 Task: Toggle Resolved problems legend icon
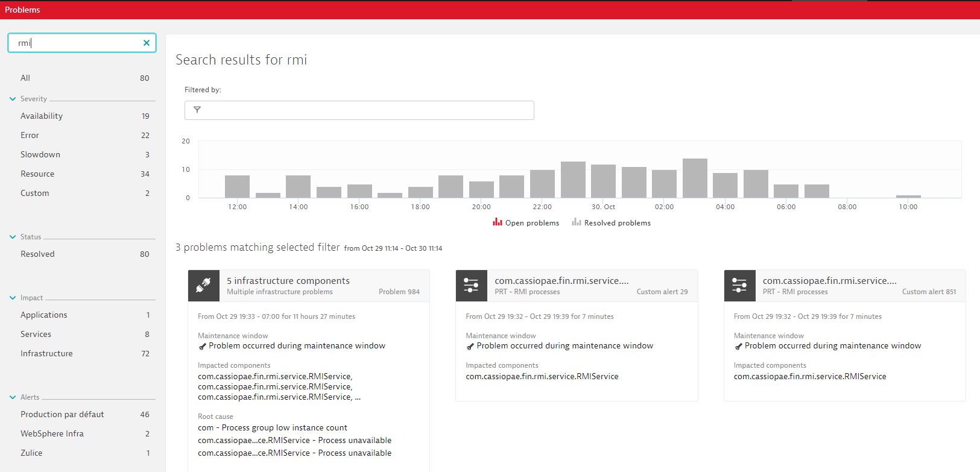(x=577, y=222)
